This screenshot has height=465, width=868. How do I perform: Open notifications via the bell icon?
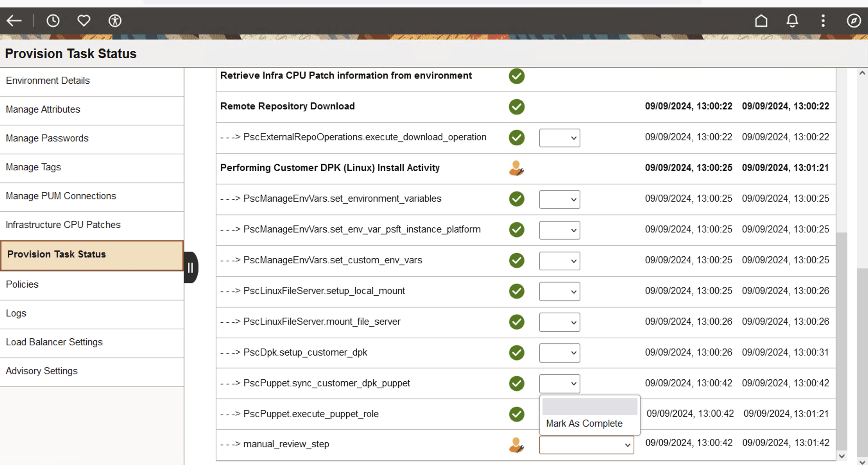click(x=792, y=21)
